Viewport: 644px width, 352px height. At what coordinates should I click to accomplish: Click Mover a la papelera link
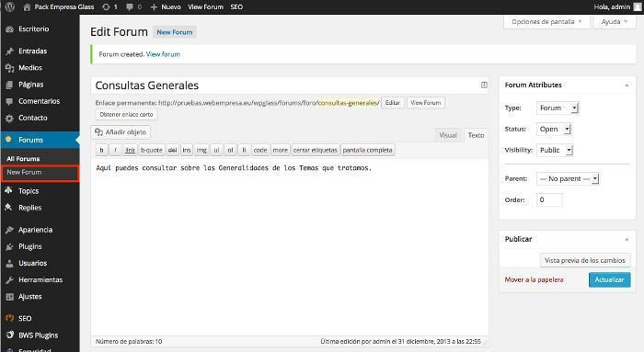pos(534,279)
